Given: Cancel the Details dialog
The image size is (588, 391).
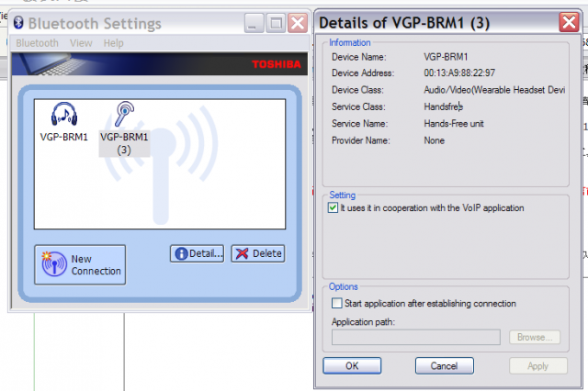Looking at the screenshot, I should [x=445, y=365].
